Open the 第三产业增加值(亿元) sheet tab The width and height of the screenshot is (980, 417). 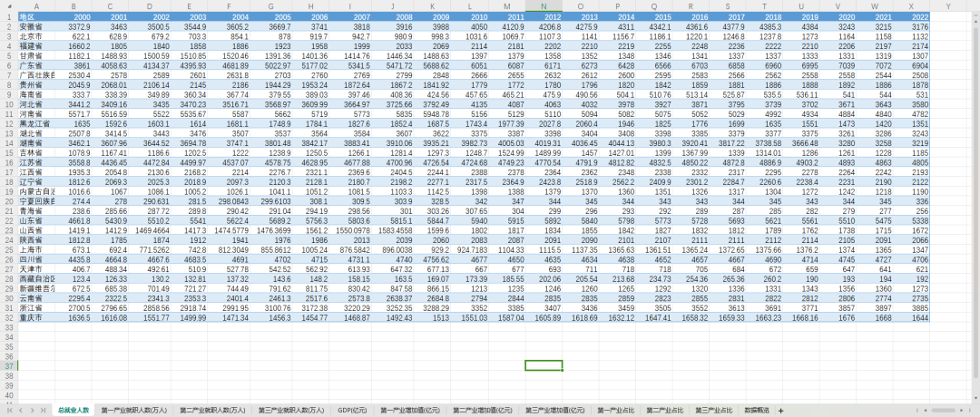click(x=555, y=410)
